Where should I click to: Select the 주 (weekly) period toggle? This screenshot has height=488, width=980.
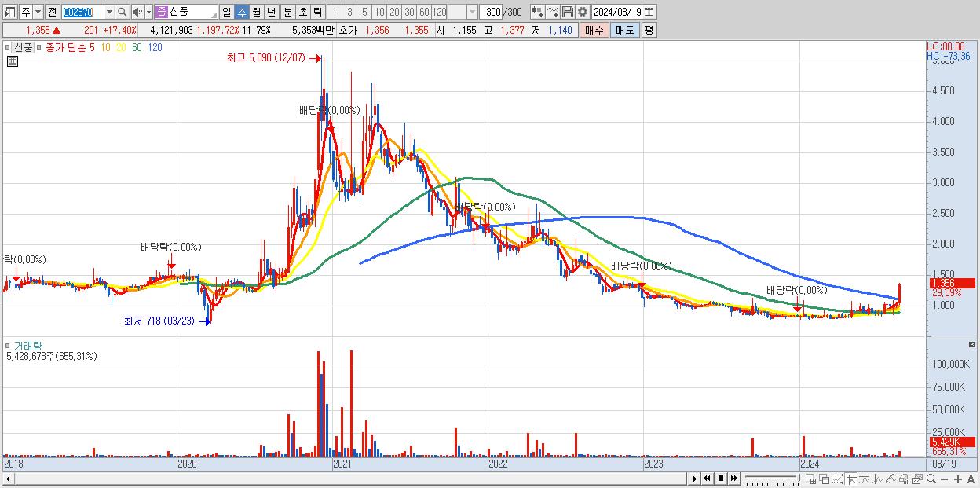point(241,12)
